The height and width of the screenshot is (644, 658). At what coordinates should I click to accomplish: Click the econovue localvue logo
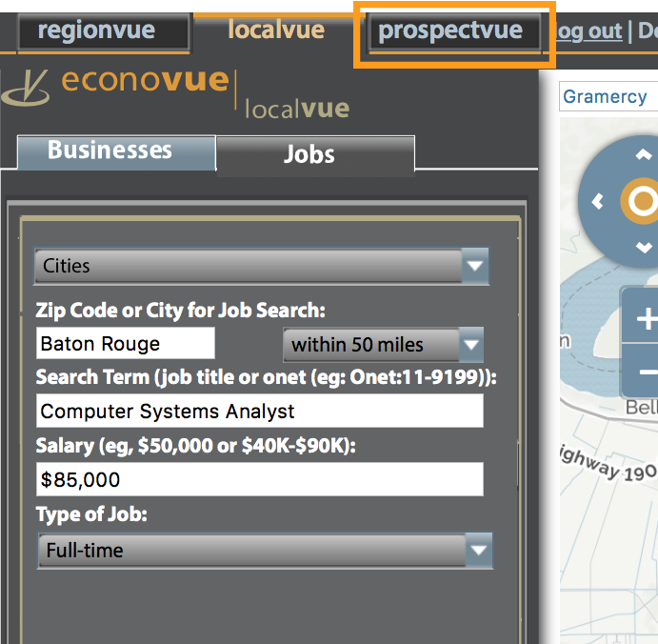pyautogui.click(x=175, y=93)
